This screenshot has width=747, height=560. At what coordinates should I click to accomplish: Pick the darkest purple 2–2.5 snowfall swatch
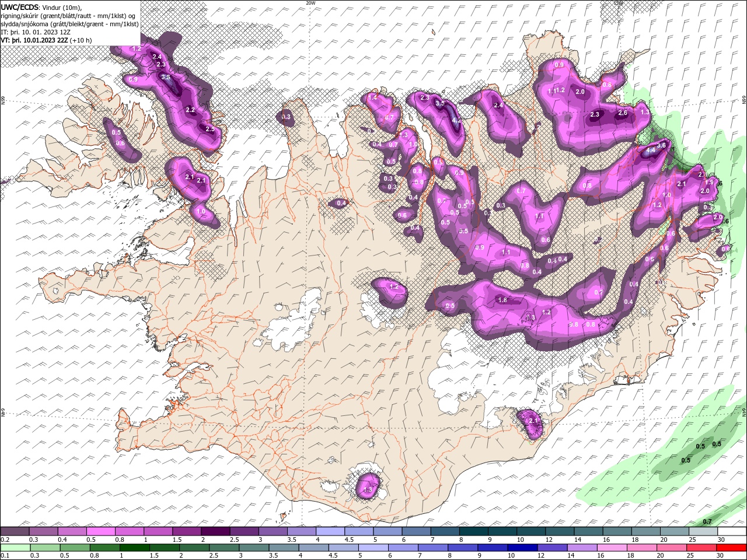point(215,531)
